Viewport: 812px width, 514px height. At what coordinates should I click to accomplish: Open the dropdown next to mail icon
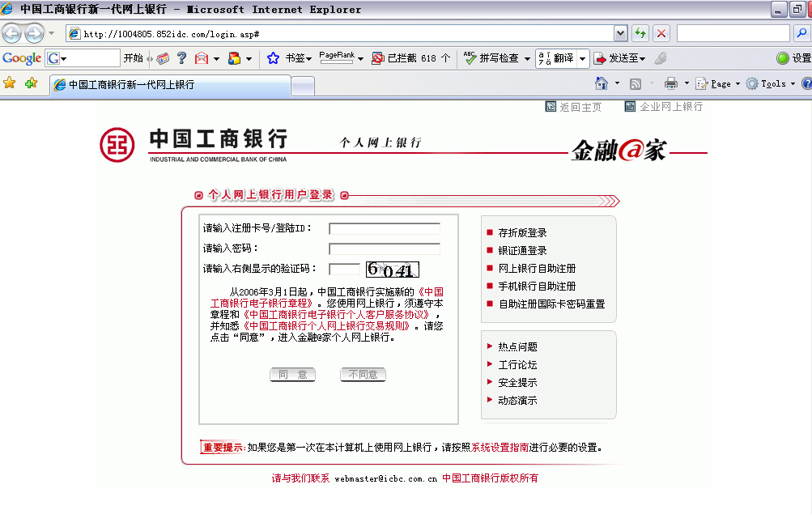[x=216, y=59]
